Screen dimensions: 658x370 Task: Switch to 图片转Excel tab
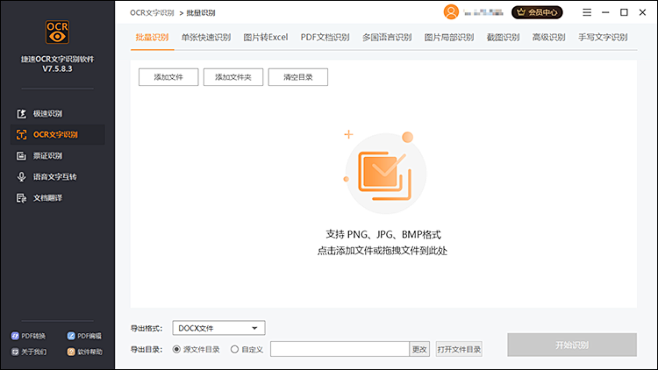[266, 37]
